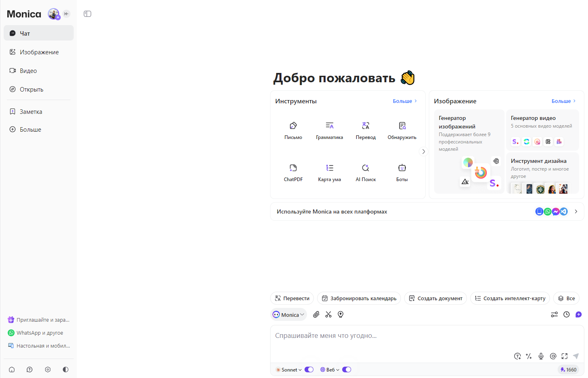Screen dimensions: 588x378
Task: Open the Перевод translation tool
Action: coord(366,130)
